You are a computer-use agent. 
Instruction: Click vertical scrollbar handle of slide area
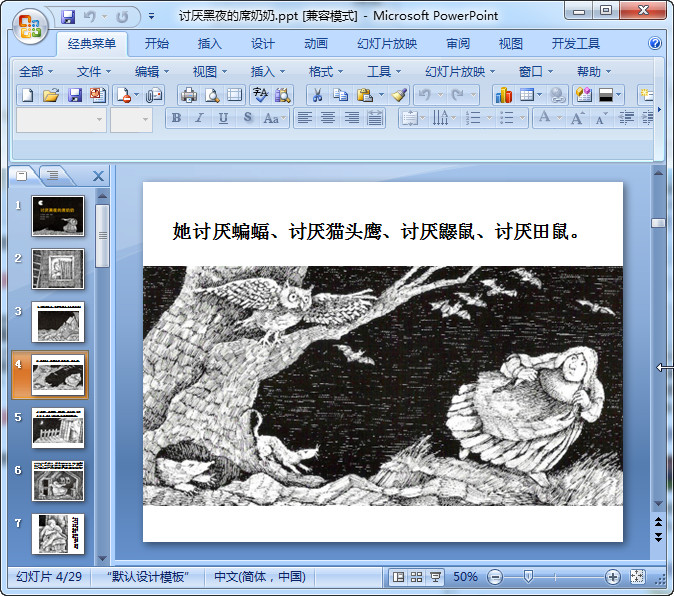coord(658,223)
